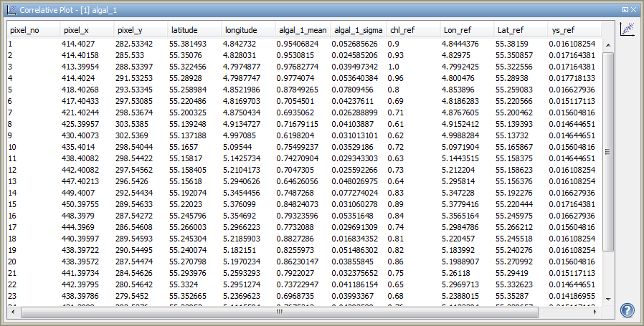Select the Lon_ref column header

[466, 31]
